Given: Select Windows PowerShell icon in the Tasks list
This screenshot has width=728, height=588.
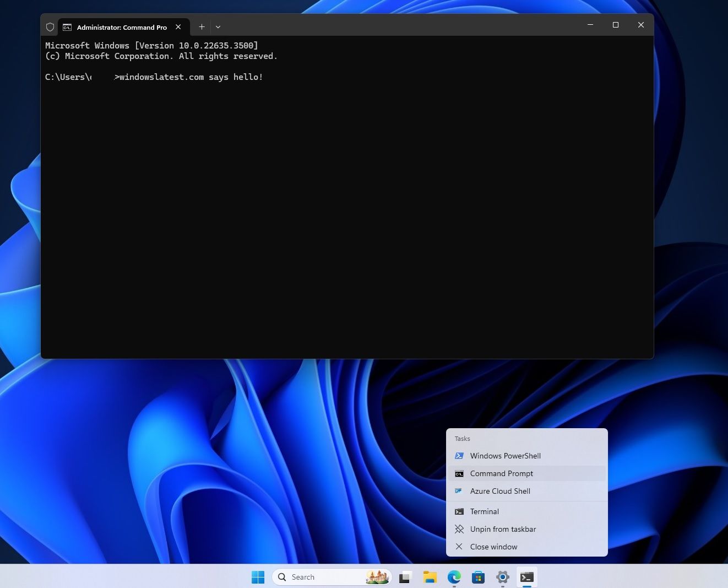Looking at the screenshot, I should (459, 456).
